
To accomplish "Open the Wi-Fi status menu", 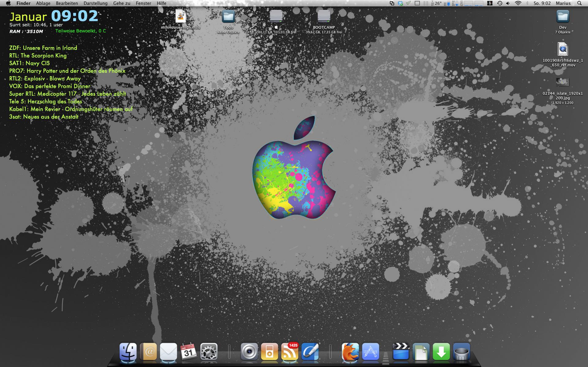I will click(518, 3).
